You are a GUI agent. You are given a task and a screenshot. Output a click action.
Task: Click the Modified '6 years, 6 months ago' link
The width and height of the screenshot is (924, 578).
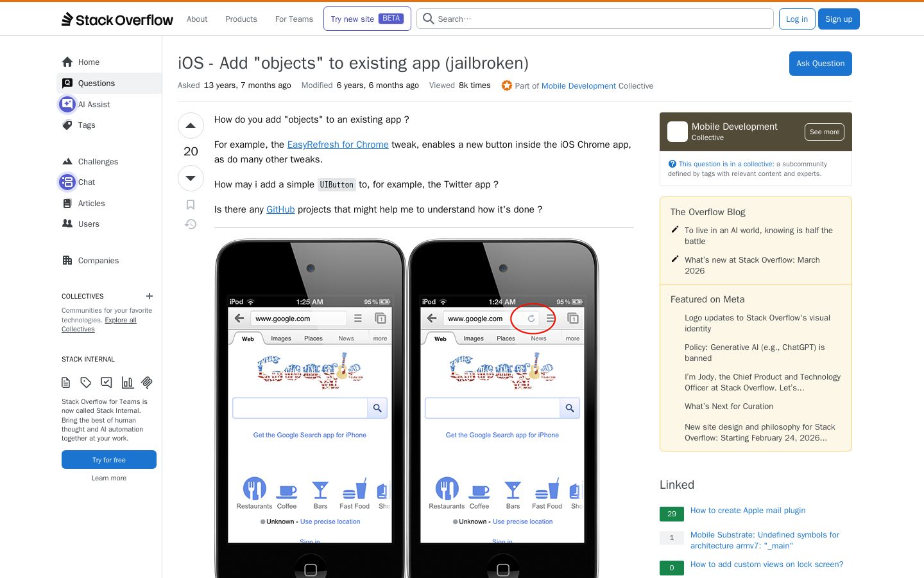pos(377,85)
